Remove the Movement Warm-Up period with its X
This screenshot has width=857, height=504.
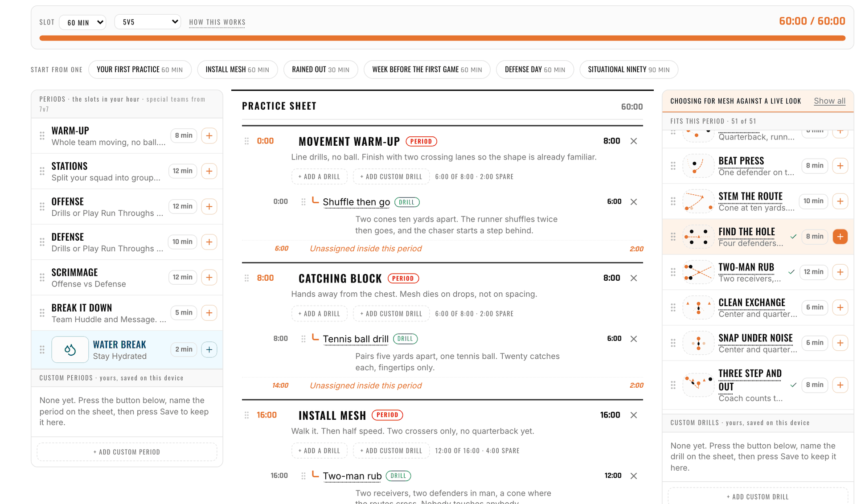pyautogui.click(x=634, y=141)
